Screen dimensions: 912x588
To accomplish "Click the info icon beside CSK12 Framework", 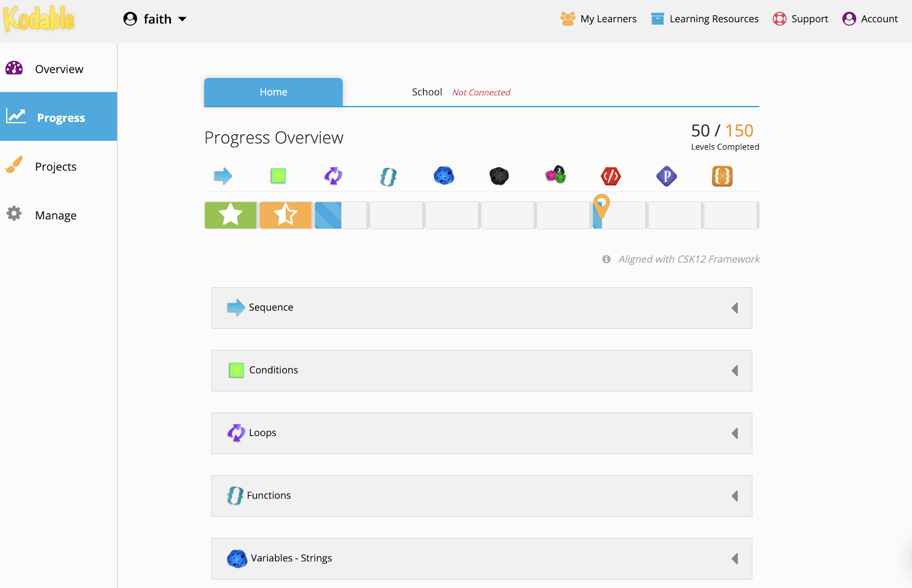I will [x=606, y=259].
